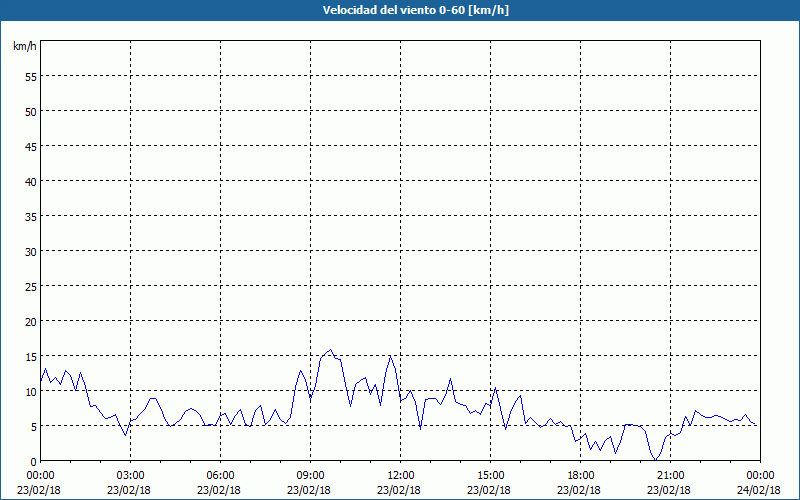Select the 40 y-axis tick label

click(31, 181)
